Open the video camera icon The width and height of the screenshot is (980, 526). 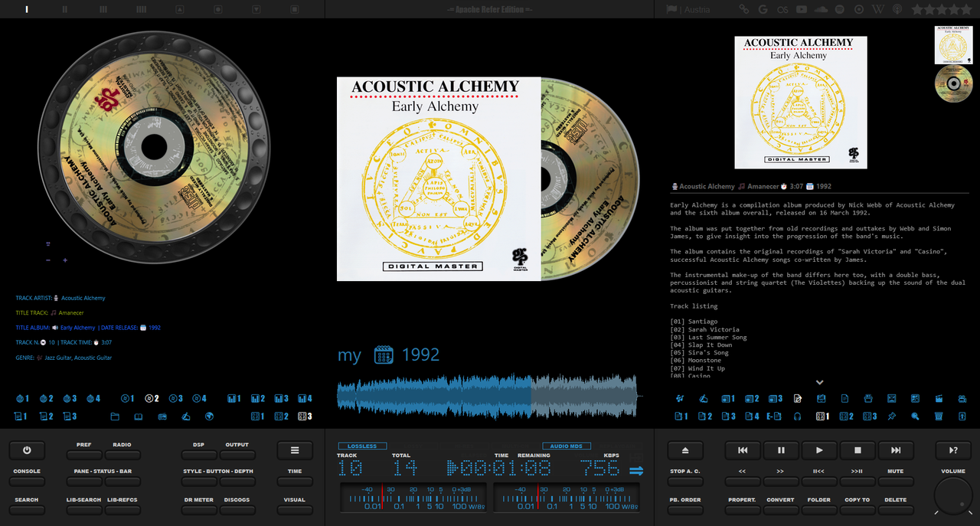point(962,398)
